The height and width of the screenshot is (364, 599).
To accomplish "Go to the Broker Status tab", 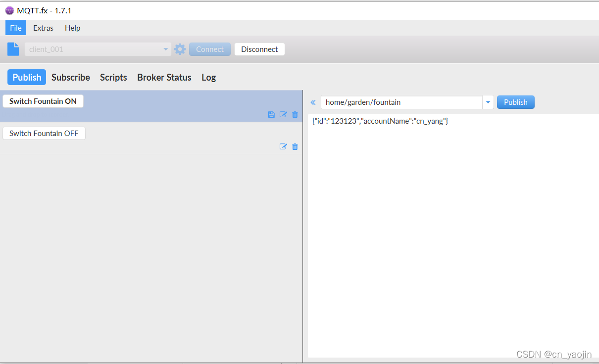I will click(x=164, y=77).
